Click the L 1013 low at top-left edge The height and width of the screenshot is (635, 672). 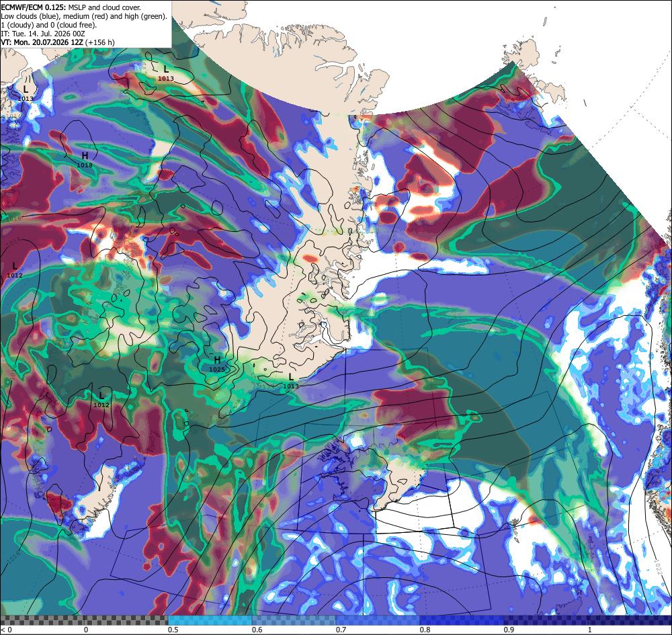(26, 93)
